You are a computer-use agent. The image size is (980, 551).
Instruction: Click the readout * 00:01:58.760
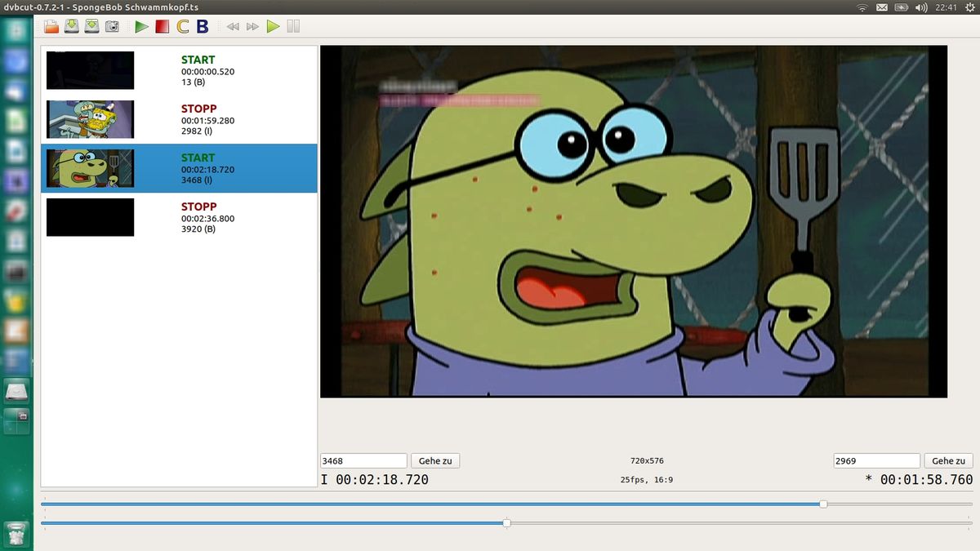(919, 480)
